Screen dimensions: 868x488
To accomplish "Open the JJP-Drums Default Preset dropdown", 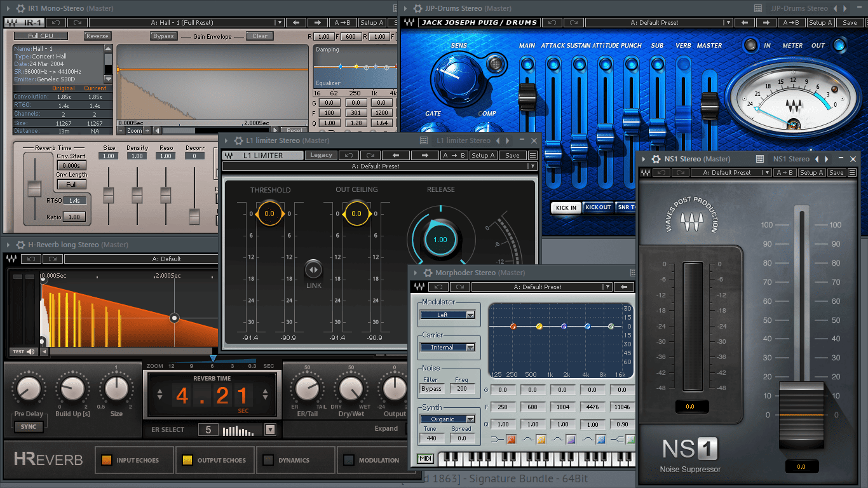I will [658, 22].
